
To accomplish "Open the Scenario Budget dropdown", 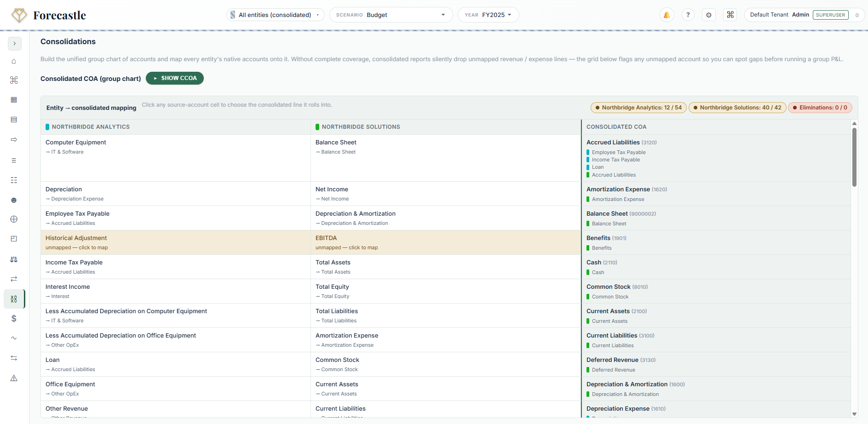I will pos(391,15).
